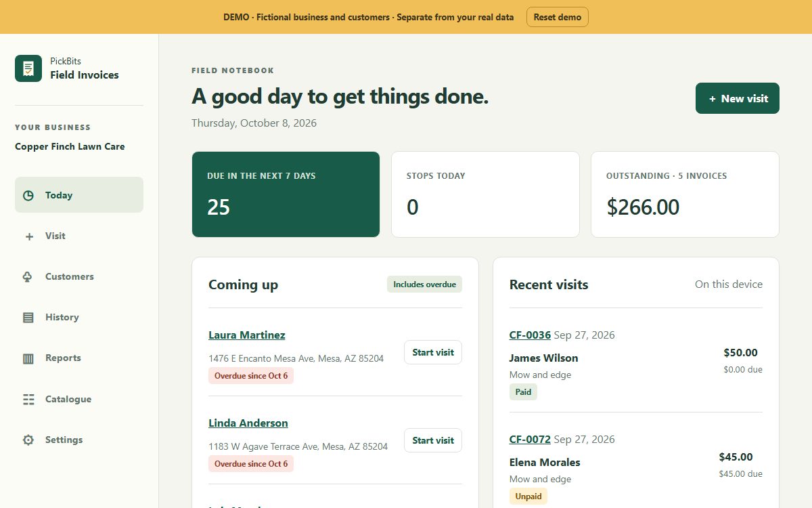Click the Reports chart icon in sidebar
The width and height of the screenshot is (812, 508).
tap(28, 358)
